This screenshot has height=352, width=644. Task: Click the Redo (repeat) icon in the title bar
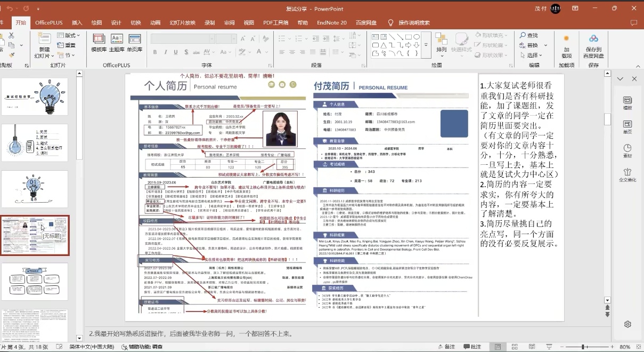26,9
